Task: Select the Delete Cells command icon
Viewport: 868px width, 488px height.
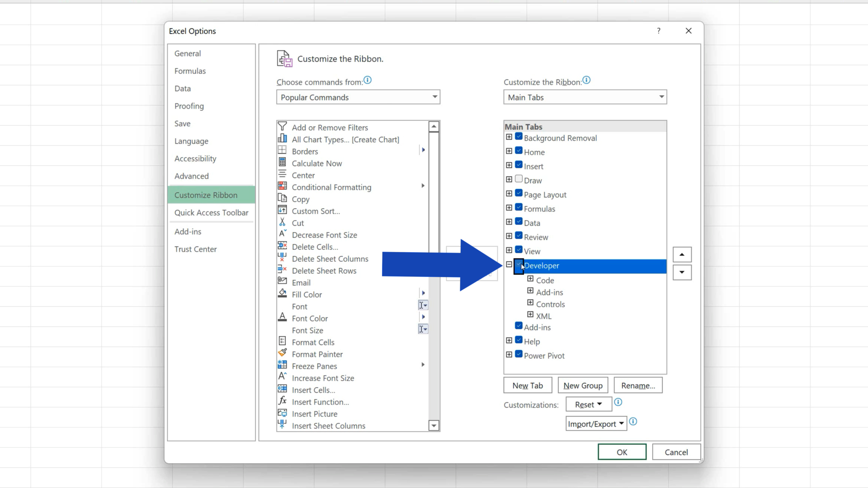Action: click(282, 245)
